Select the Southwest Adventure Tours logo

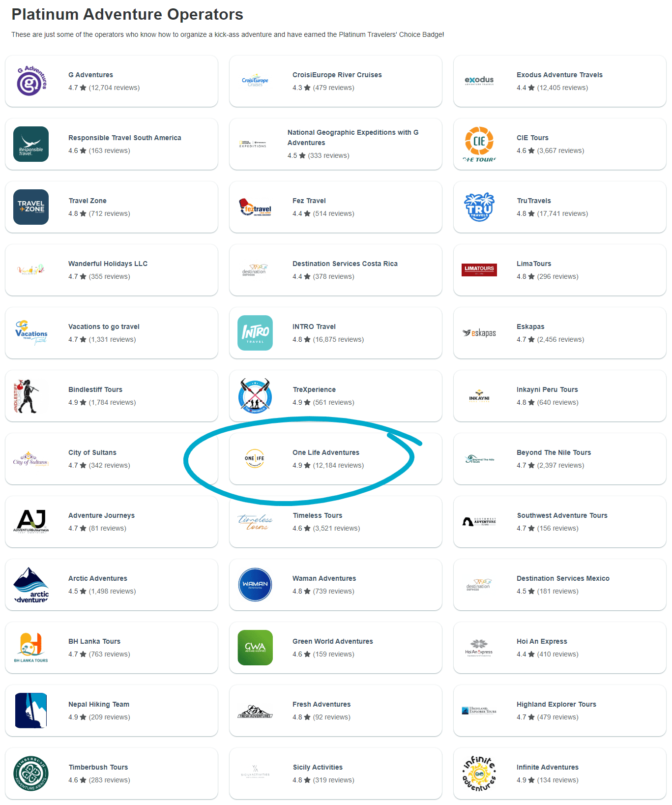point(479,522)
